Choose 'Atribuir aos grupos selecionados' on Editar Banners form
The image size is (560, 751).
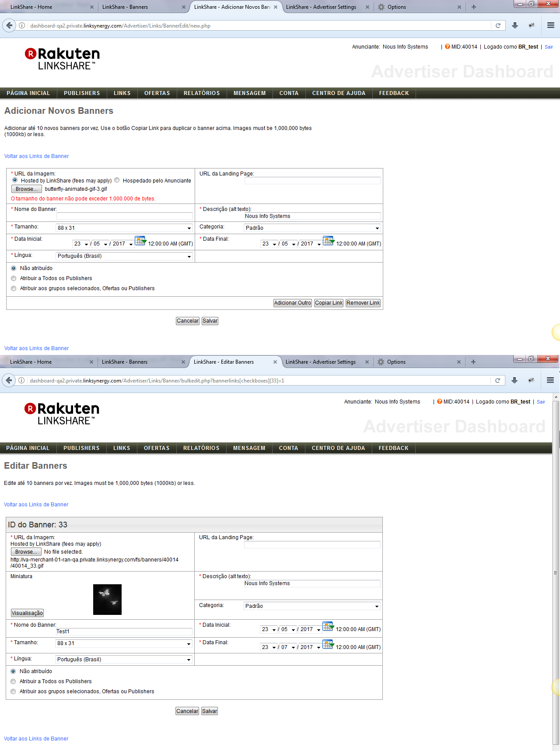[14, 691]
